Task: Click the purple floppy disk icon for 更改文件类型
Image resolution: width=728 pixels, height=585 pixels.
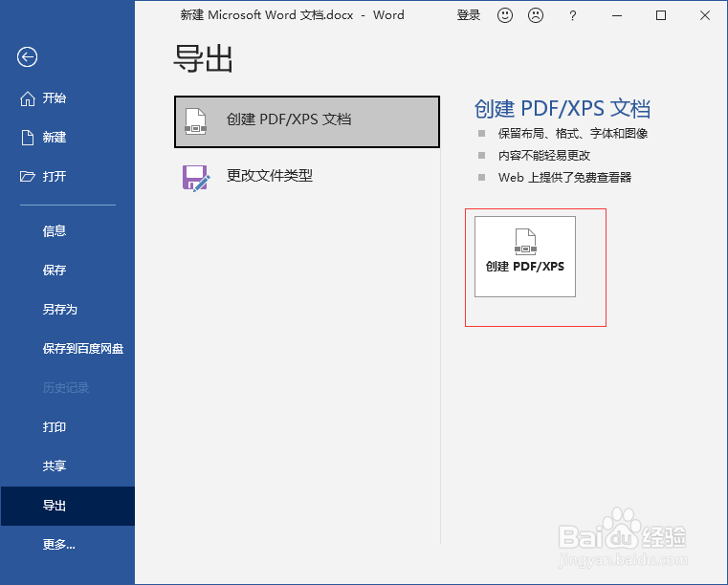Action: point(196,178)
